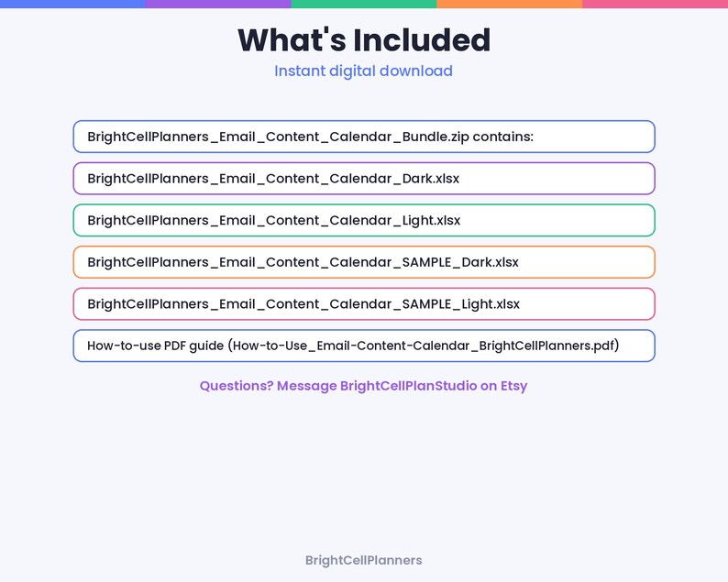Click the "Instant digital download" subtitle

point(363,71)
